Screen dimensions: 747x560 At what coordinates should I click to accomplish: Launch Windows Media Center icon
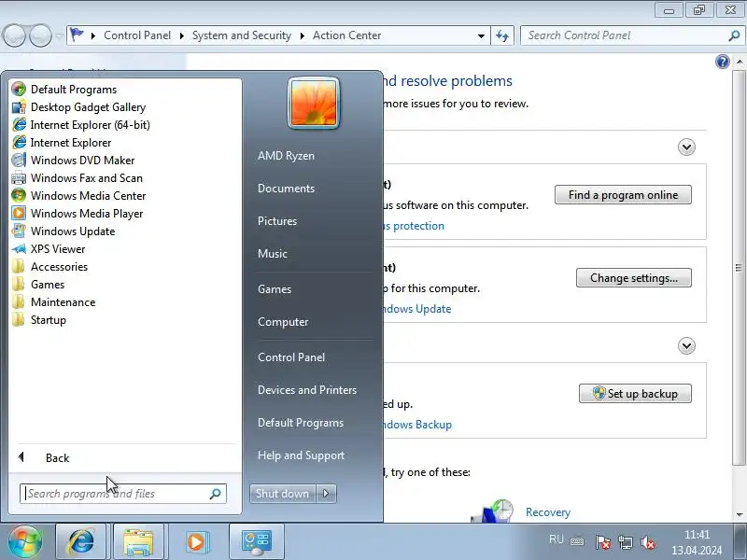pos(19,196)
